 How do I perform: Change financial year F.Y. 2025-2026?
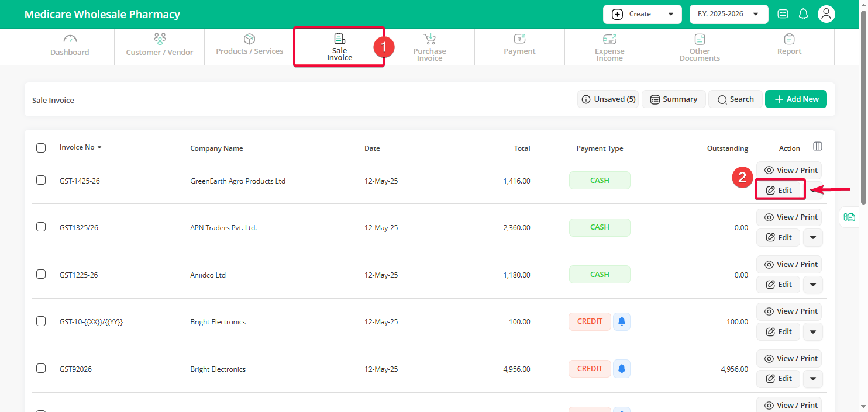[729, 14]
